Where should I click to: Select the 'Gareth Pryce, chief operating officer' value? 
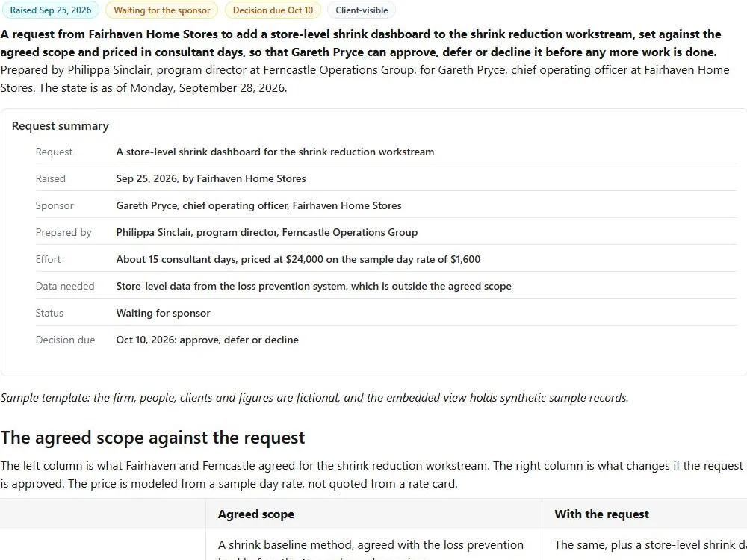point(258,206)
